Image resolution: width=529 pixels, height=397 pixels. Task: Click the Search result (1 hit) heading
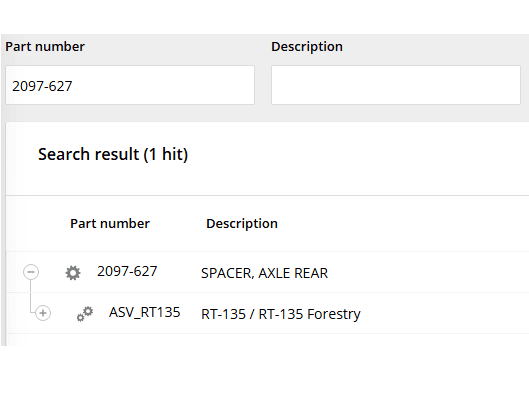113,154
